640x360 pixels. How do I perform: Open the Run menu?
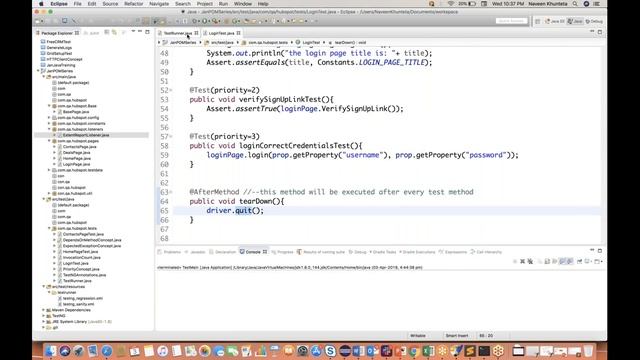coord(223,4)
